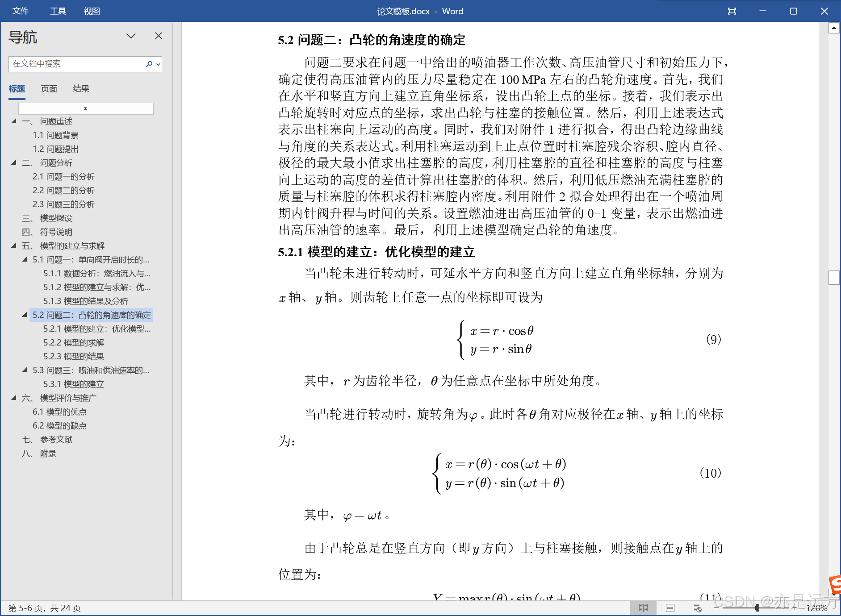Switch to Read Mode view icon
This screenshot has width=841, height=616.
[643, 608]
